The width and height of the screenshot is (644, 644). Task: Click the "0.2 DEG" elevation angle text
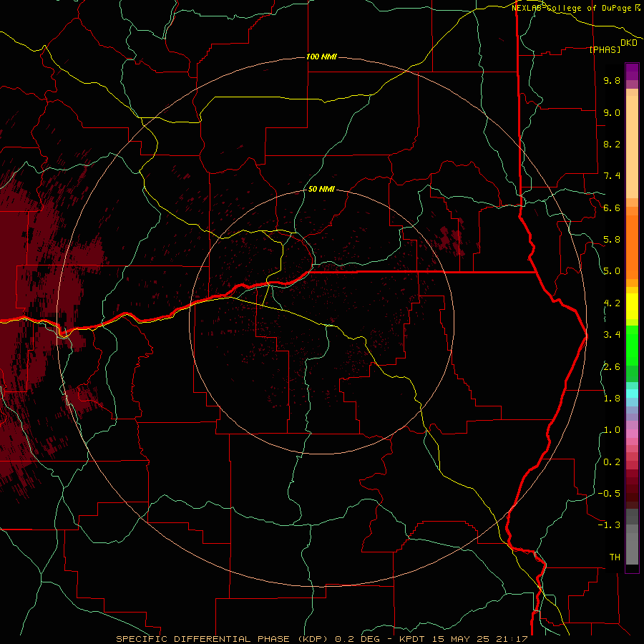tap(357, 639)
